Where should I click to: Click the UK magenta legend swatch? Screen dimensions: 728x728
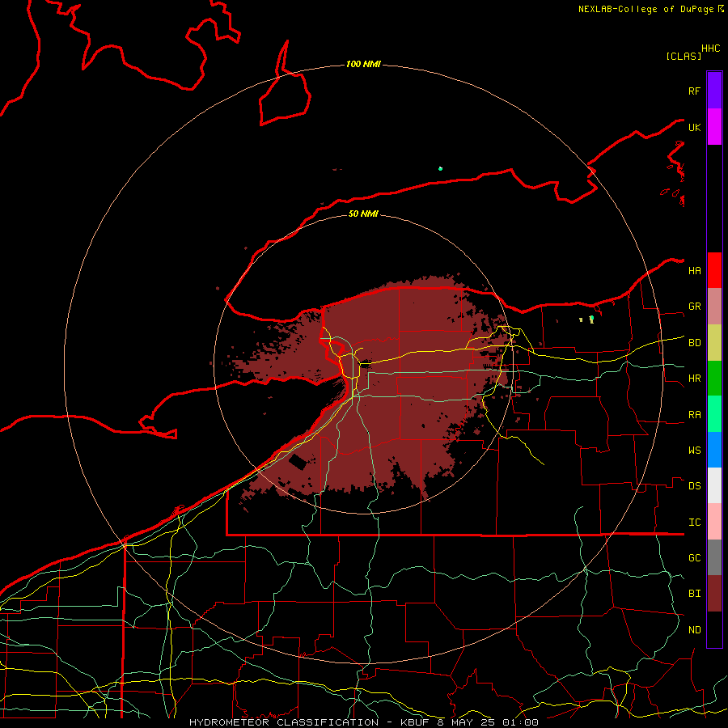[714, 127]
